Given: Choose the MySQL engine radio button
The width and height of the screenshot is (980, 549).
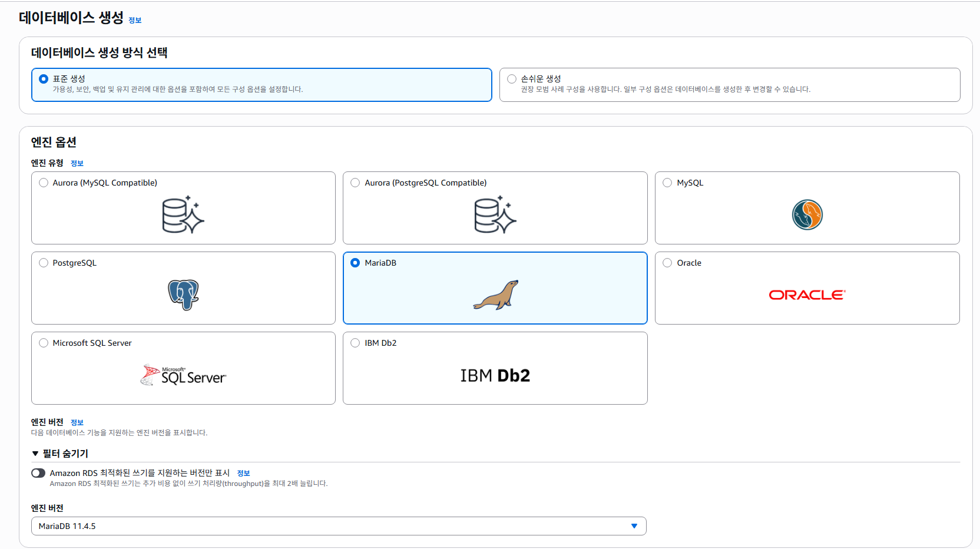Looking at the screenshot, I should point(667,183).
